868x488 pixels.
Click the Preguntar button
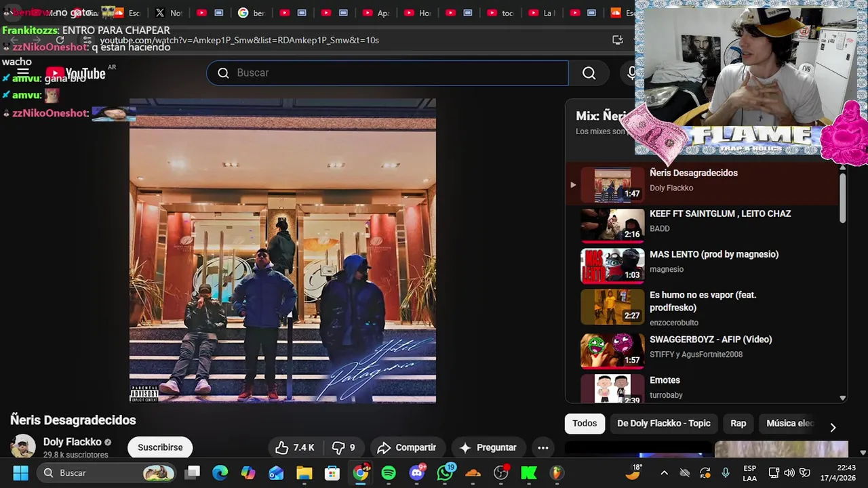(488, 447)
